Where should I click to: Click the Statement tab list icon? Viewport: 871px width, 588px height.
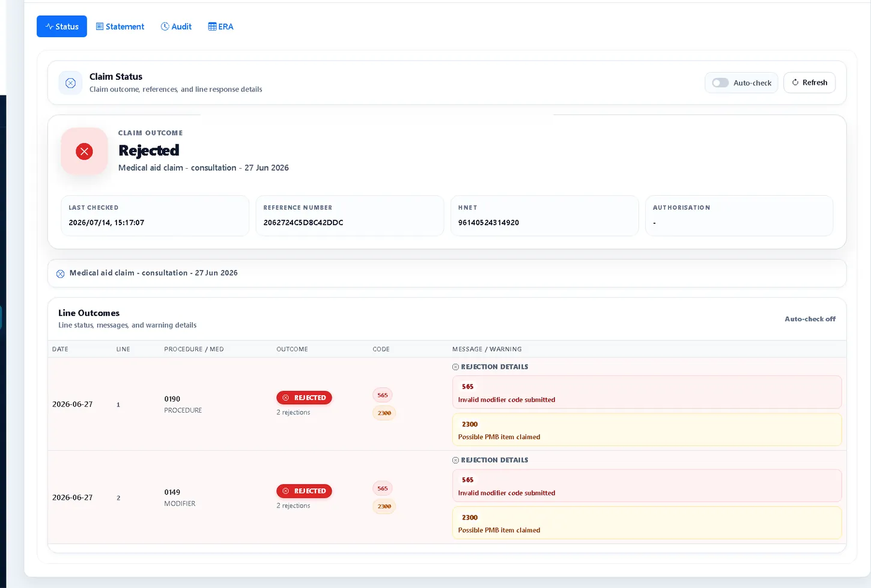(x=100, y=26)
